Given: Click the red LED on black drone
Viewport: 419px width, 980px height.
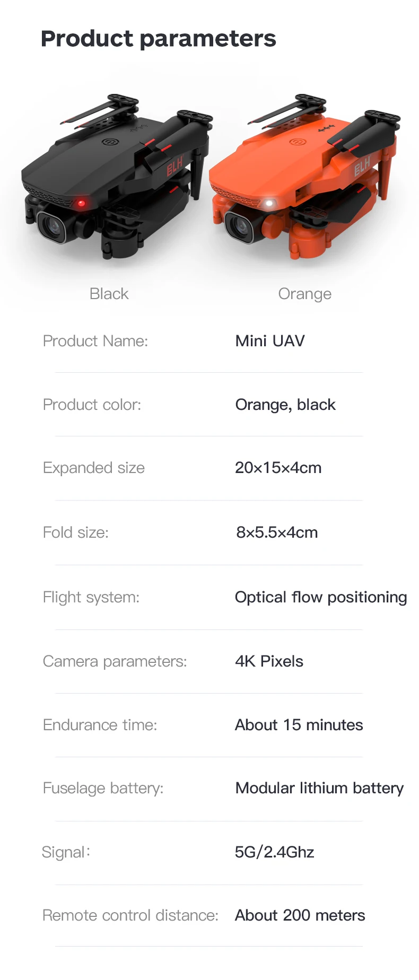Looking at the screenshot, I should pos(81,203).
